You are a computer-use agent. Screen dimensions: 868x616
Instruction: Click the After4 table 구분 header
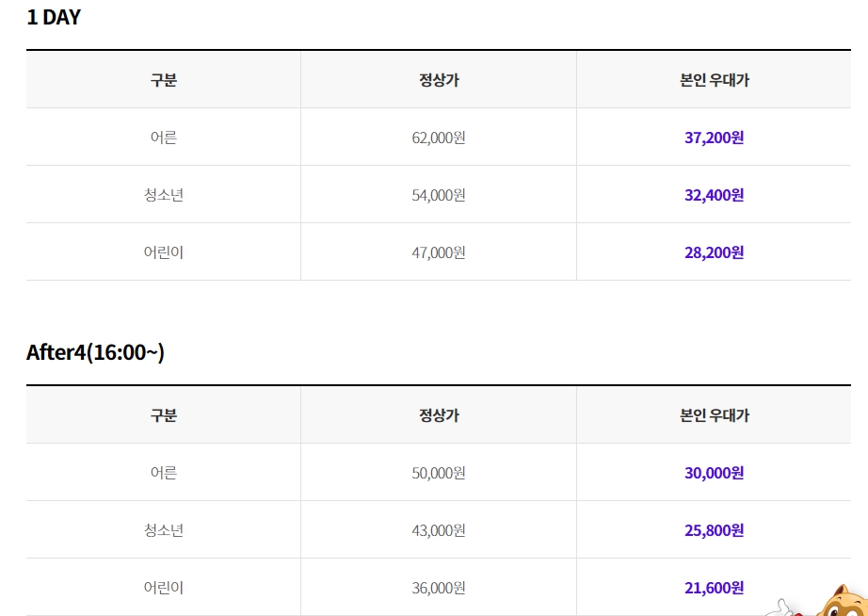coord(163,415)
